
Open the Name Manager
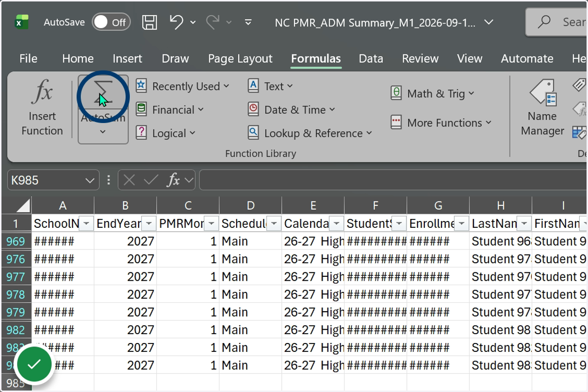point(542,109)
